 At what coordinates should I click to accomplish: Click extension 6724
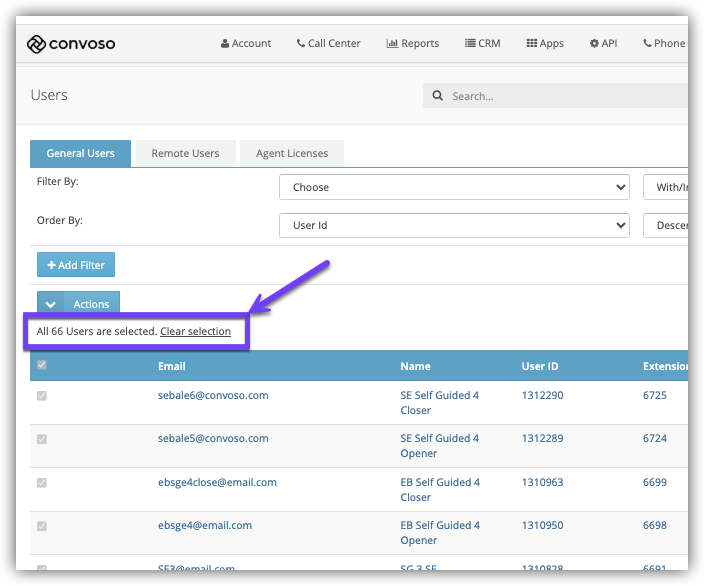click(655, 439)
